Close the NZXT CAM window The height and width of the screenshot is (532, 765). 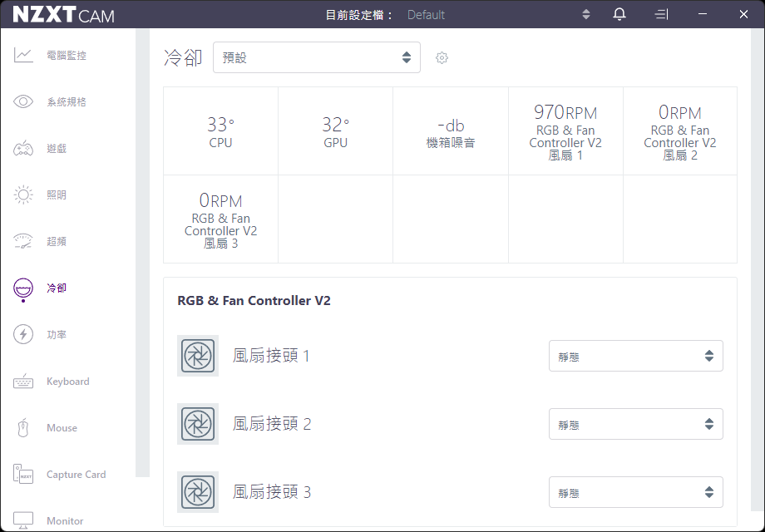(x=743, y=14)
